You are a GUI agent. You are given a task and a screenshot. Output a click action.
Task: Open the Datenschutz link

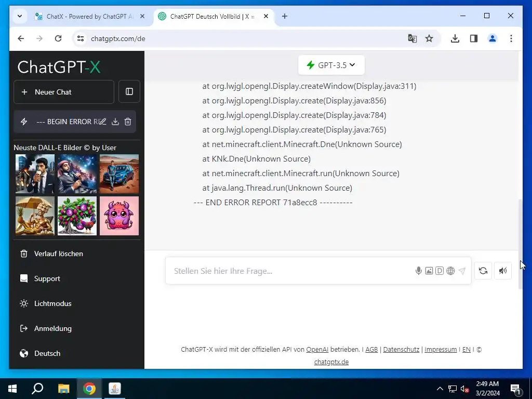[x=401, y=350]
